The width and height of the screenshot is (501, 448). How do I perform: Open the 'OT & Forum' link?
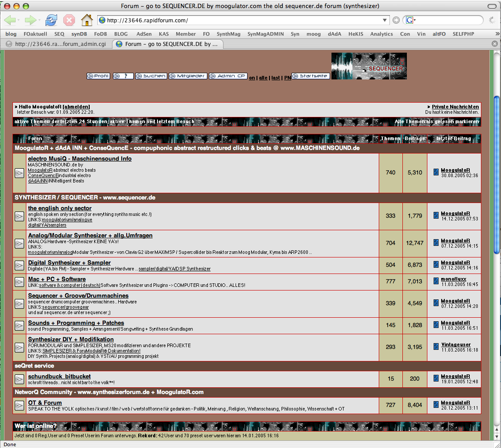coord(45,403)
